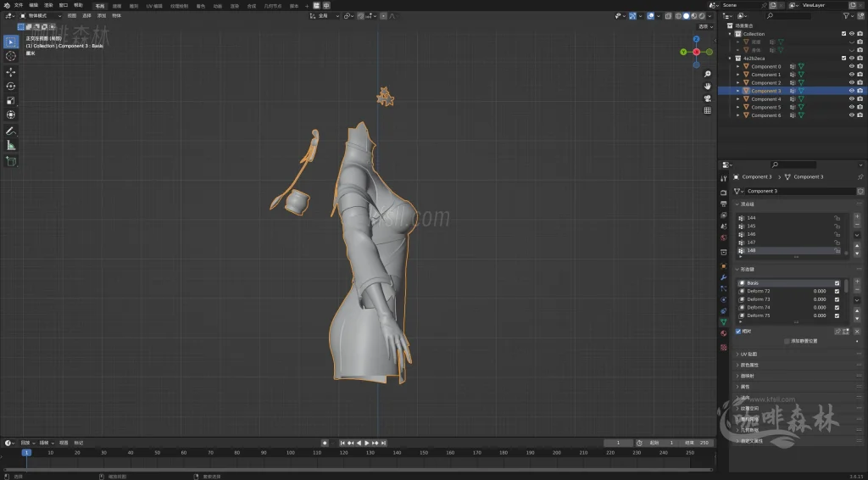Open the Object Data mesh tab
Image resolution: width=868 pixels, height=480 pixels.
pyautogui.click(x=724, y=321)
